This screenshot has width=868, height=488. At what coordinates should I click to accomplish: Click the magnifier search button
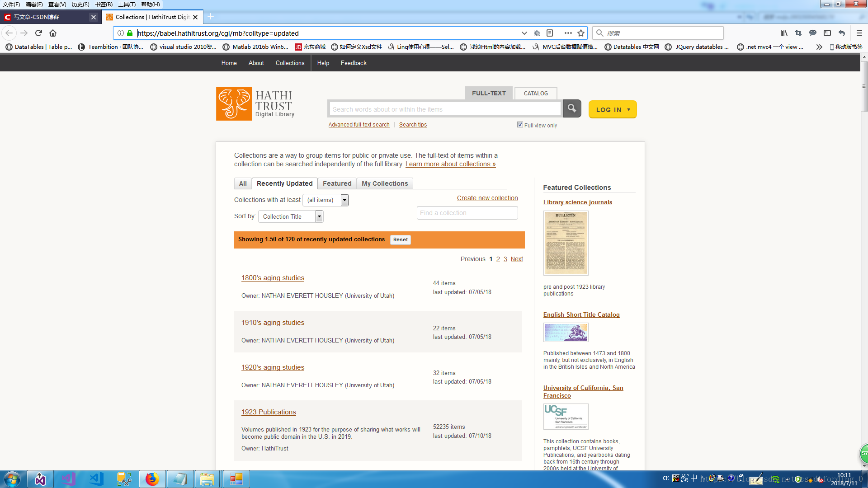pos(572,109)
